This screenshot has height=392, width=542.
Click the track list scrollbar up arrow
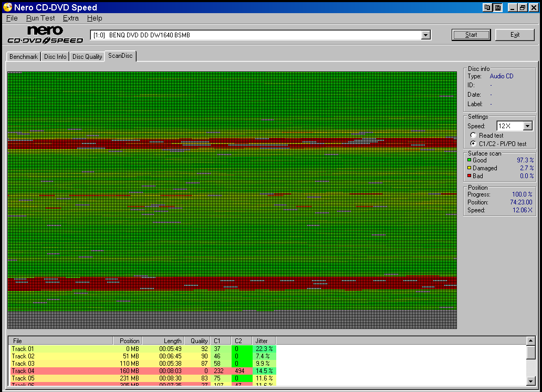tap(531, 341)
